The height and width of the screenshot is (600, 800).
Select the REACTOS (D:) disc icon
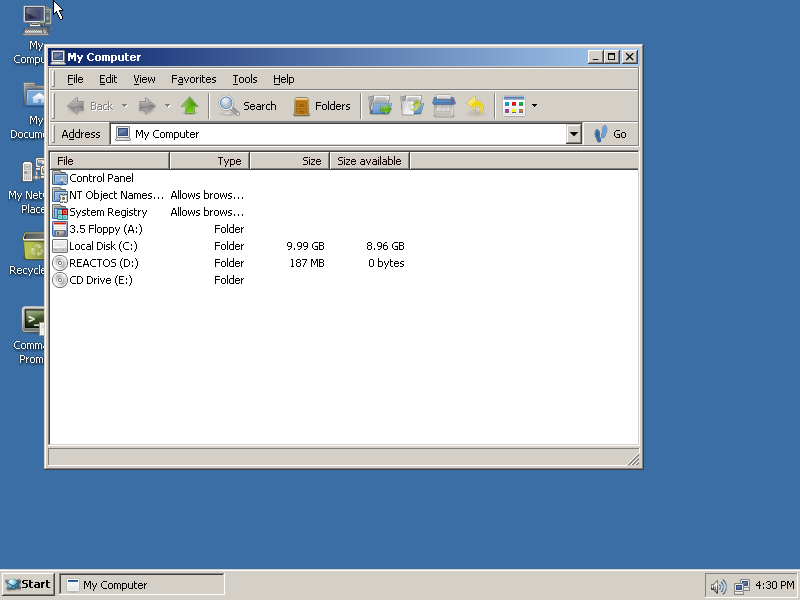tap(60, 263)
